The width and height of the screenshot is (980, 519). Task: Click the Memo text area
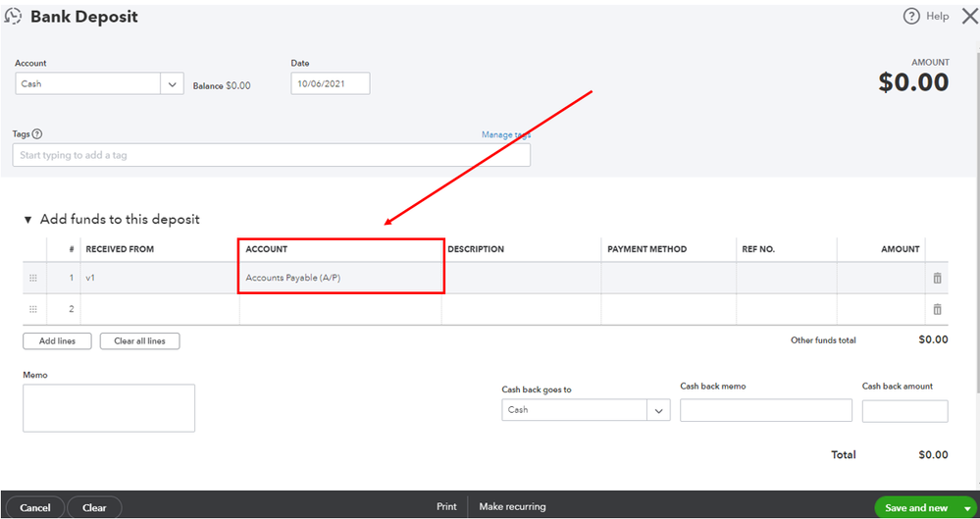(109, 407)
